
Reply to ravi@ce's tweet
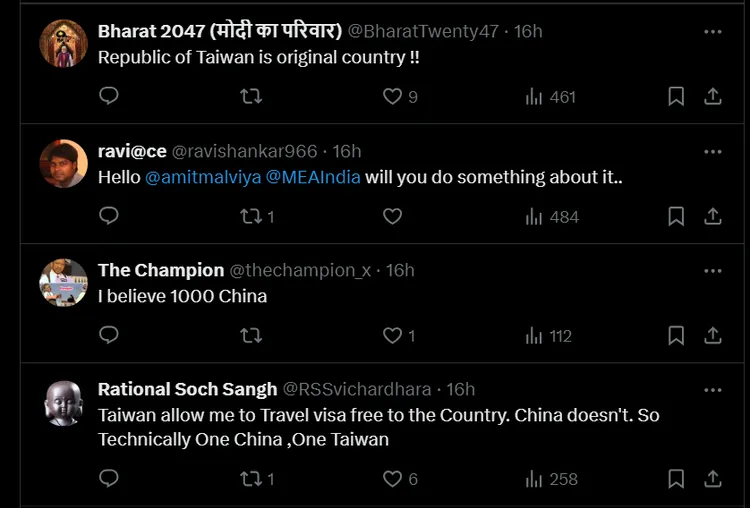tap(110, 216)
